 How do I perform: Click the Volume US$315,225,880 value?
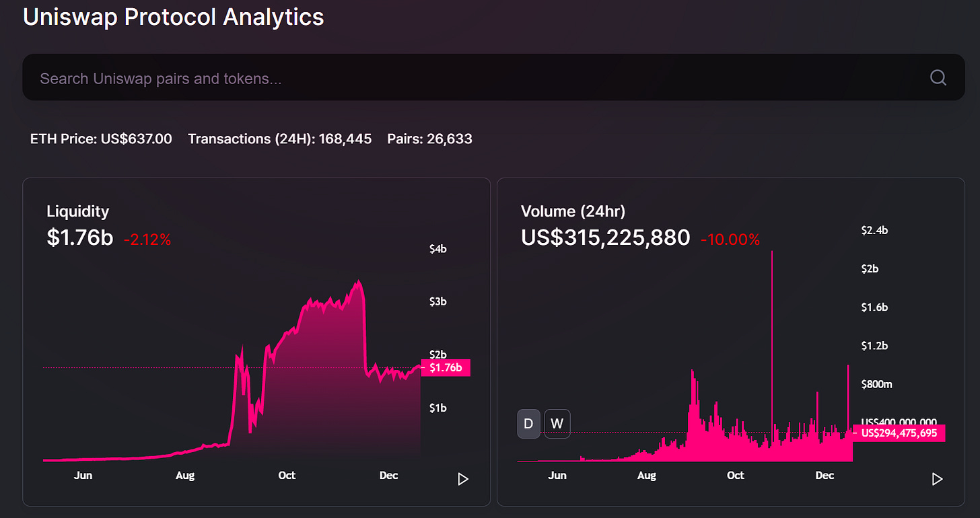click(605, 237)
